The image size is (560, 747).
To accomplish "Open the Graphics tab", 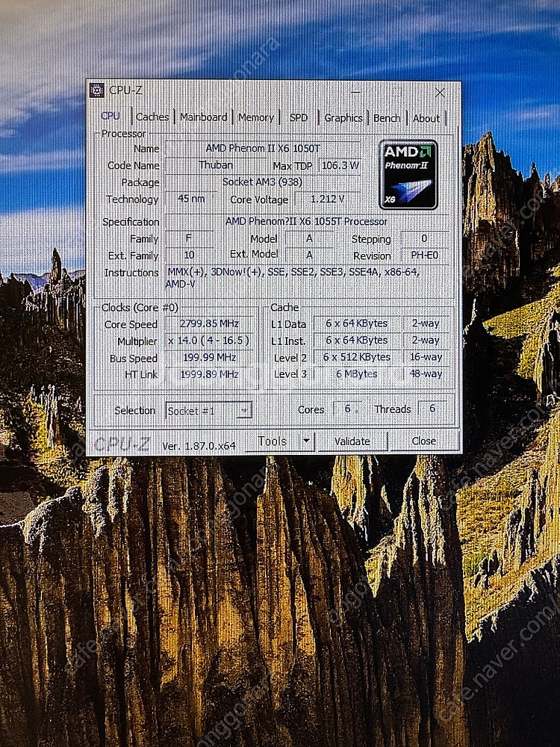I will pos(343,118).
